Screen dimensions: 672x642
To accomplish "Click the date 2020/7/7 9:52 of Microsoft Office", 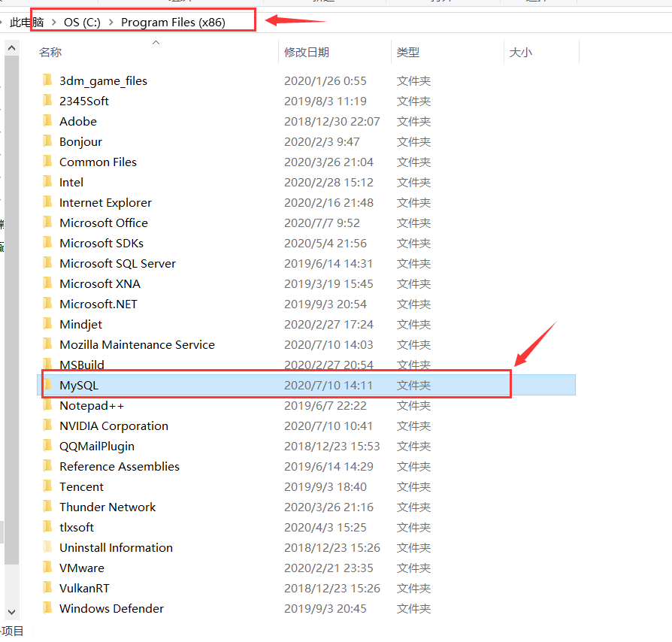I will [x=322, y=223].
